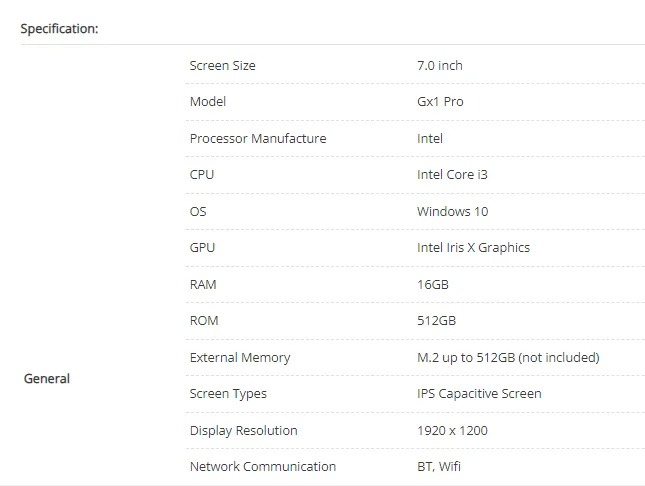This screenshot has height=486, width=645.
Task: Click the Intel Core i3 value
Action: coord(452,174)
